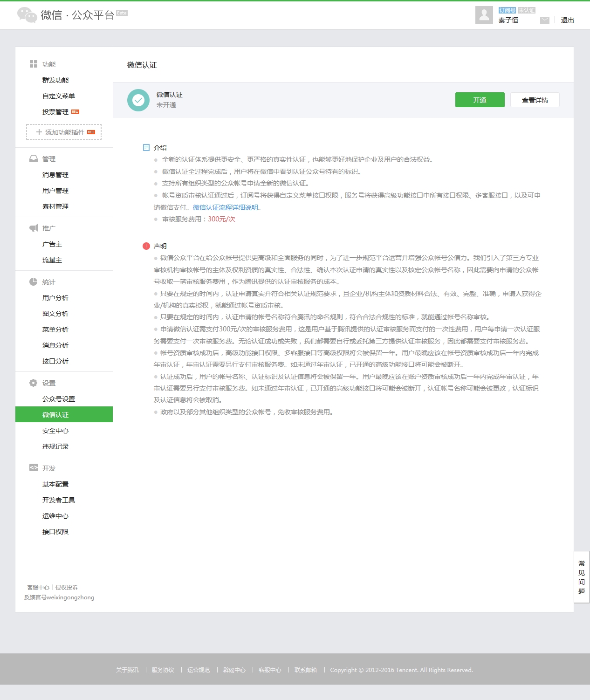Open 素材管理

55,206
